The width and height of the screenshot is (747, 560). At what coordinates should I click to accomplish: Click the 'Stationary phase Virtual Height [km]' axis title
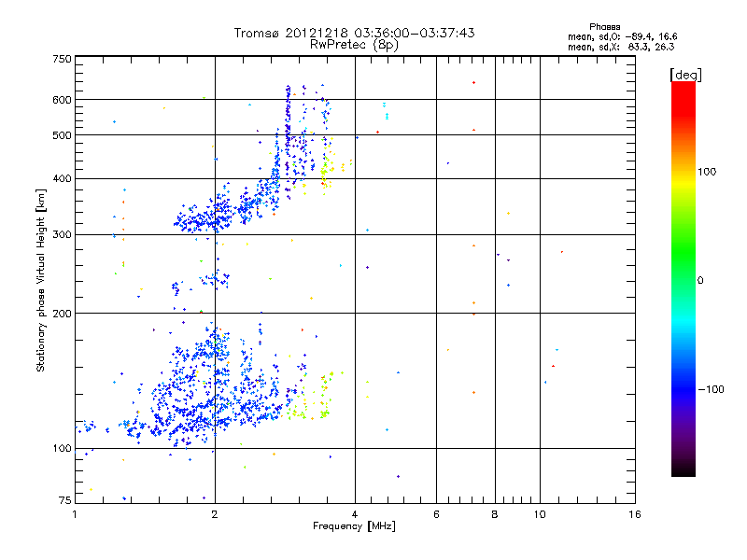coord(41,280)
